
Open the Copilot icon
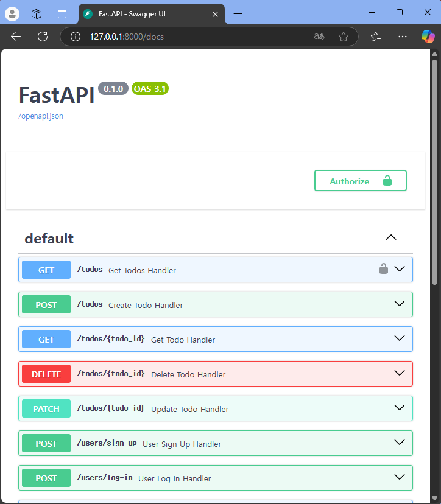click(x=428, y=37)
